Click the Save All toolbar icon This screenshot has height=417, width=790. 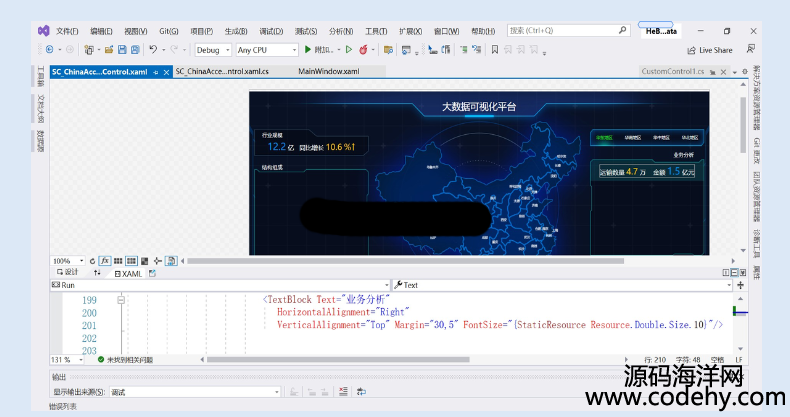[x=134, y=49]
